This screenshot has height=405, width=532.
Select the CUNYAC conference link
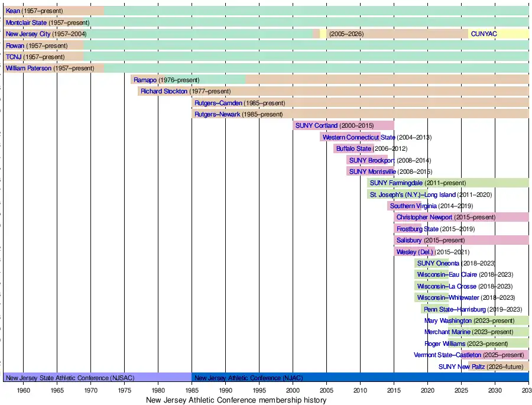coord(484,34)
